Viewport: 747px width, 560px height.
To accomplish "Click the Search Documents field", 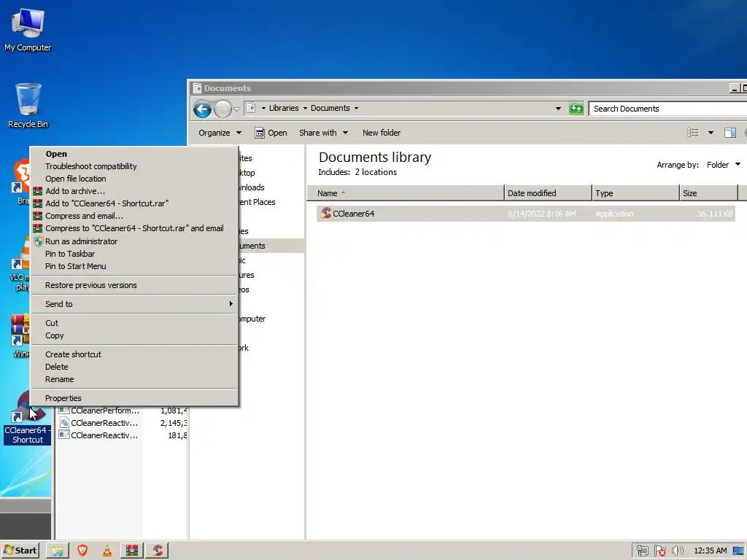I will 667,109.
